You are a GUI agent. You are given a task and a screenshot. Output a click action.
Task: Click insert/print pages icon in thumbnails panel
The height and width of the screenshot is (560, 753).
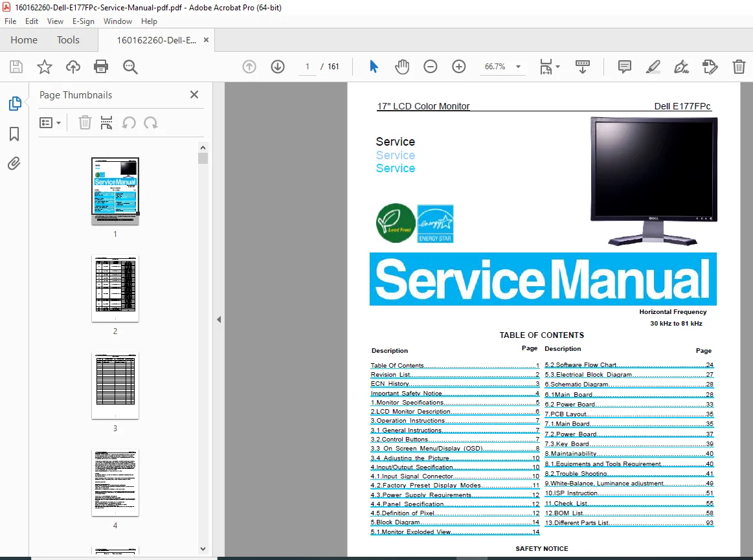pyautogui.click(x=107, y=123)
